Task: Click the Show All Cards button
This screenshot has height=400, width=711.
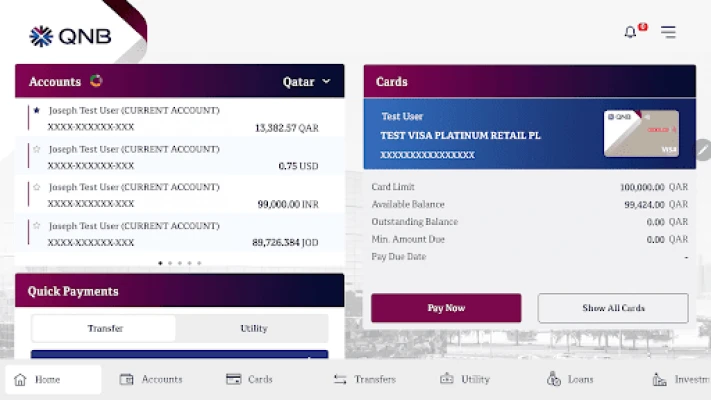Action: 613,308
